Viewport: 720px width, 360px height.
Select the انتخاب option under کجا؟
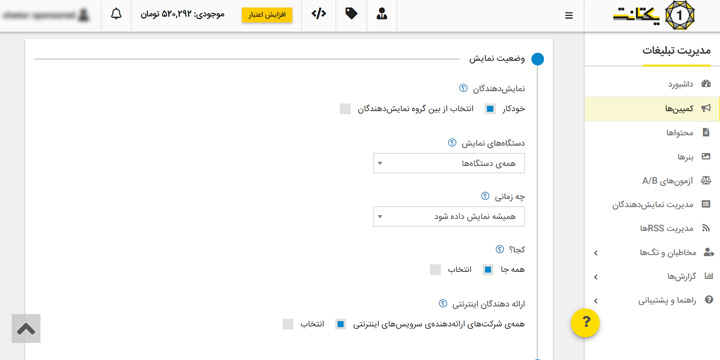tap(435, 270)
